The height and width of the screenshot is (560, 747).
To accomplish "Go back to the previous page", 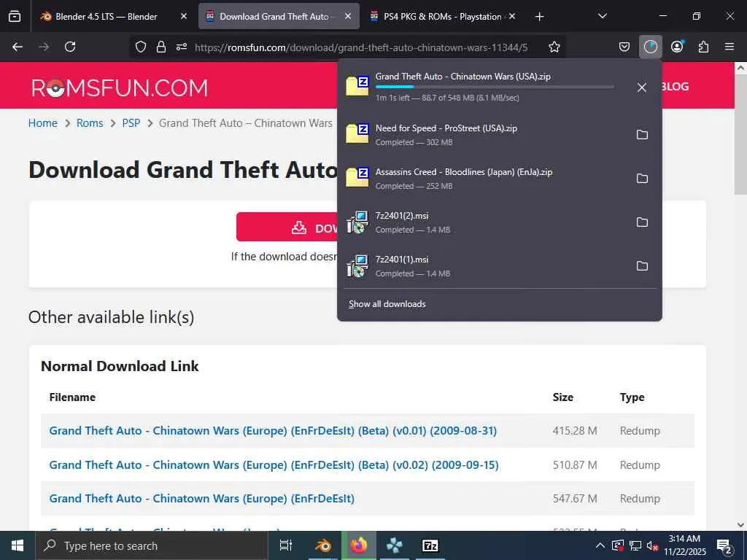I will coord(18,47).
